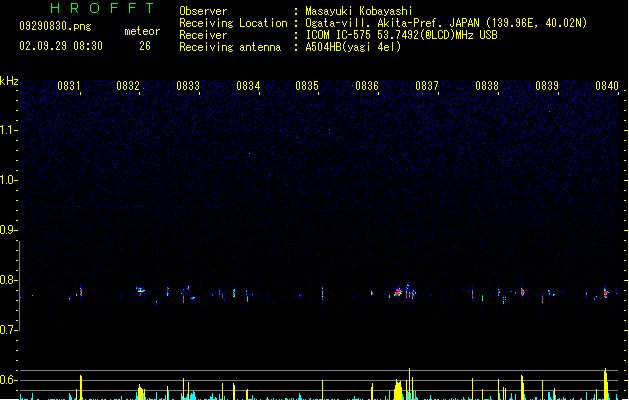This screenshot has height=400, width=629.
Task: Click the 0834 time marker
Action: click(248, 86)
